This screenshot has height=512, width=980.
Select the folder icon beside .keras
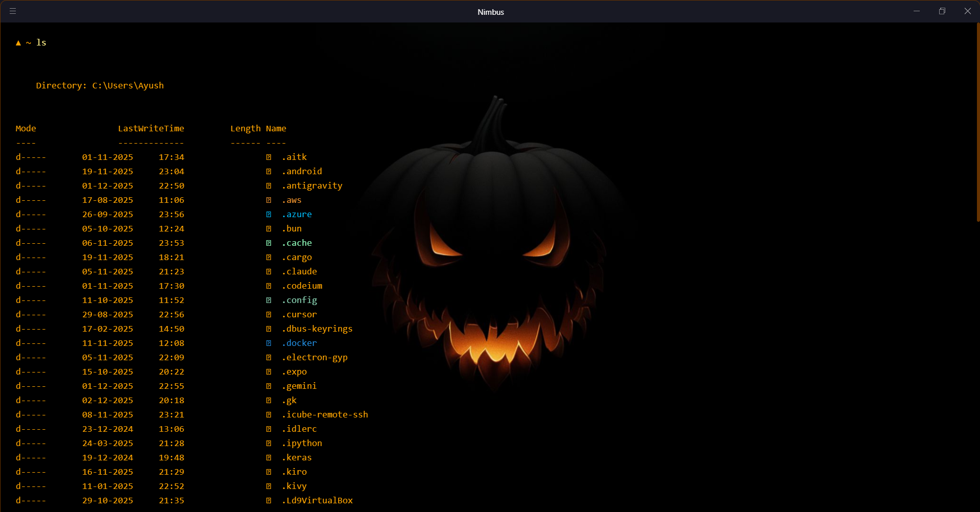click(269, 458)
